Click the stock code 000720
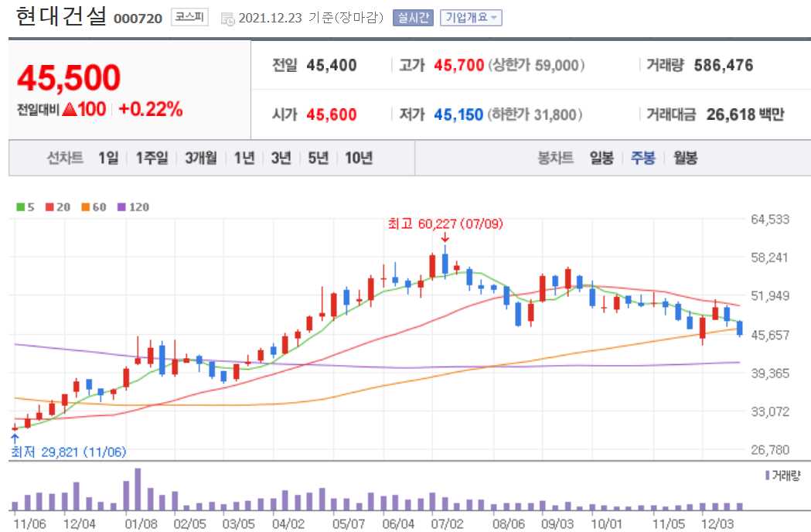 coord(138,19)
